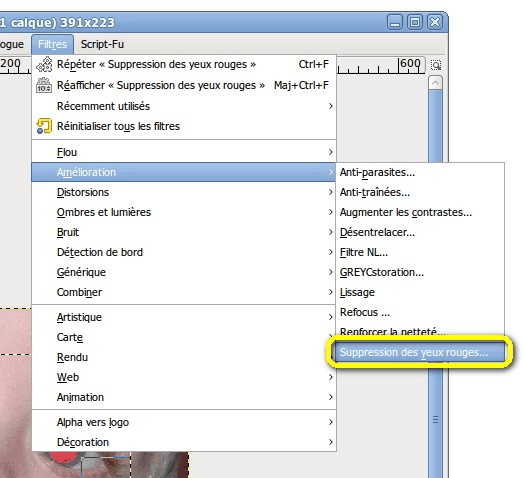Screen dimensions: 523x478
Task: Click the scrollbar up arrow button
Action: click(x=435, y=83)
